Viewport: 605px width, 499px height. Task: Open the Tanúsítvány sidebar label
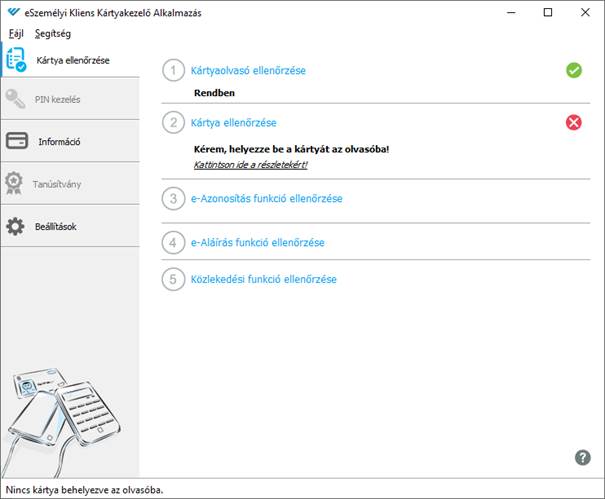click(x=57, y=184)
